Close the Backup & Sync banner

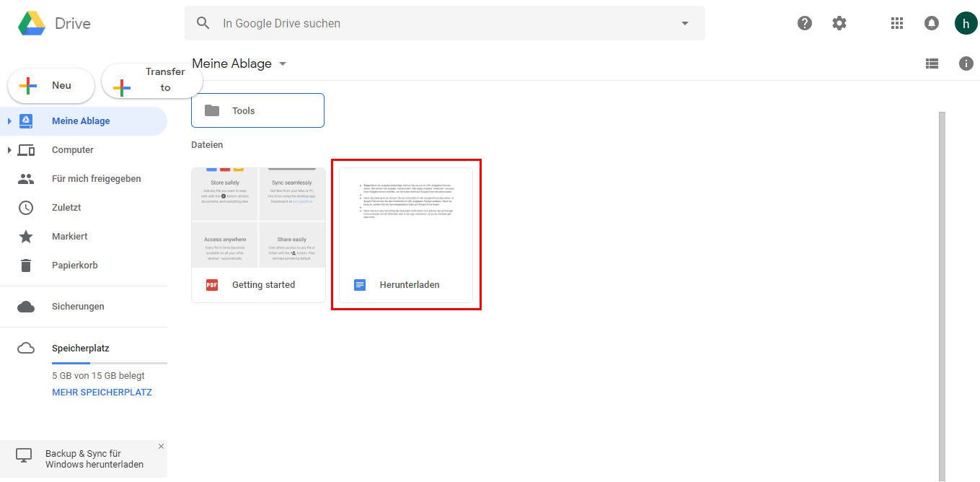tap(161, 447)
